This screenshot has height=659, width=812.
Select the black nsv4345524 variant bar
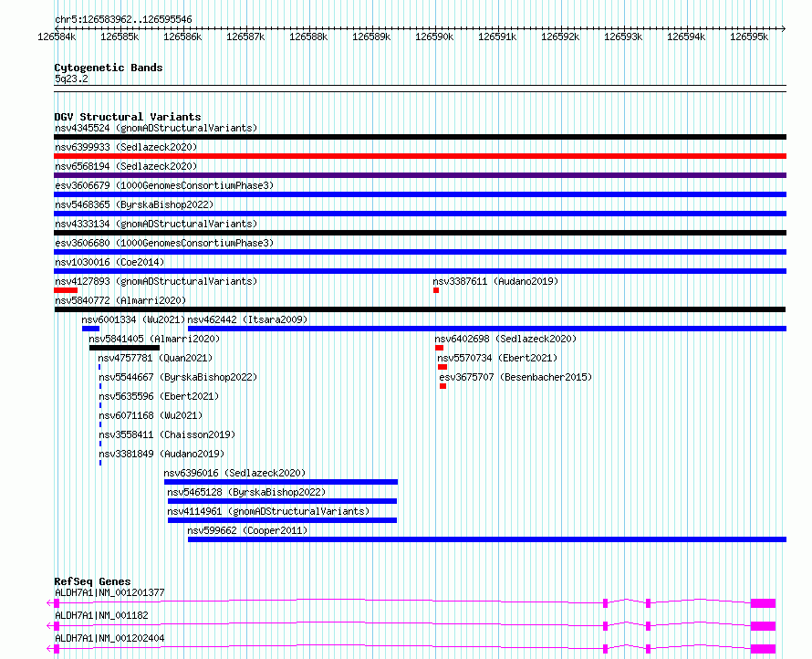(x=420, y=137)
